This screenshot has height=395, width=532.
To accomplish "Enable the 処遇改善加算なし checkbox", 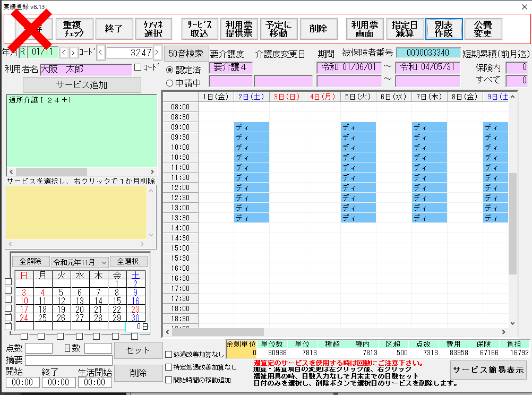I will coord(169,355).
